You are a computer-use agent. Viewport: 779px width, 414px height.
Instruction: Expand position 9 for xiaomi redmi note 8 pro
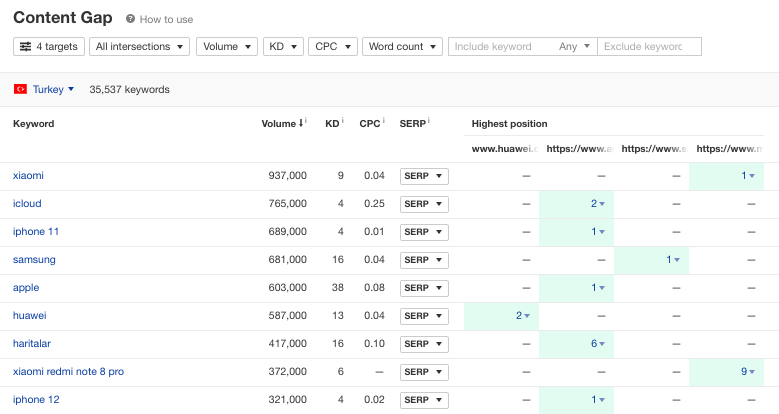pyautogui.click(x=748, y=372)
